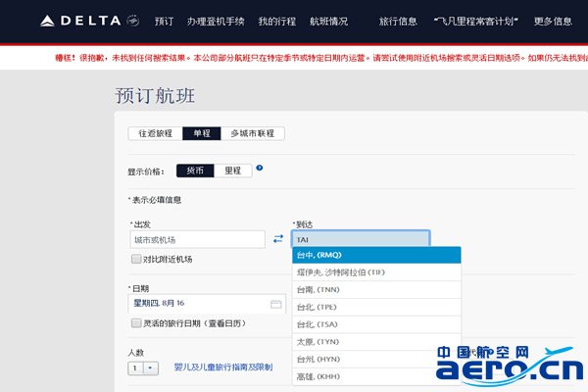Image resolution: width=588 pixels, height=392 pixels.
Task: Select the 往返旅程 trip type tab
Action: click(x=155, y=133)
